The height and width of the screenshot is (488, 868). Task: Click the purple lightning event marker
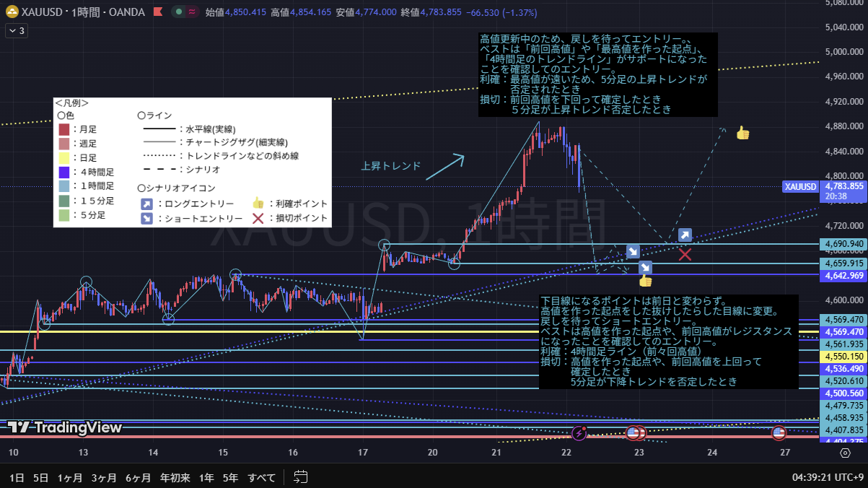(580, 432)
